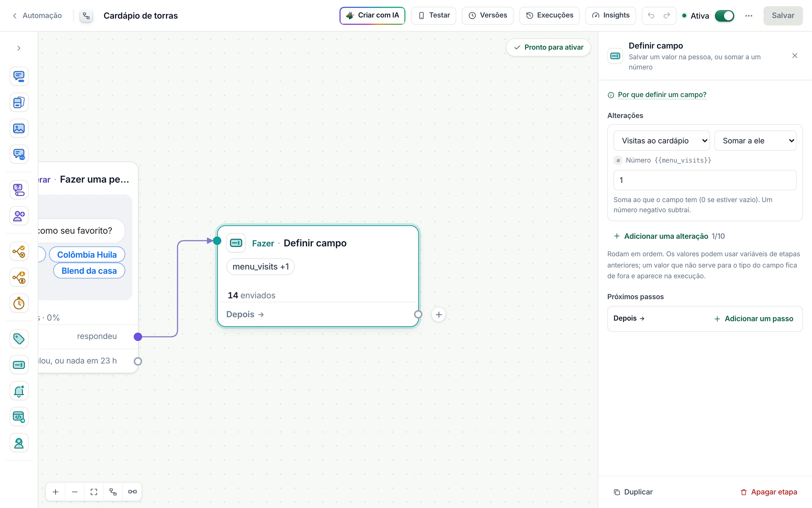Add the add-person step icon
This screenshot has width=812, height=508.
[19, 216]
